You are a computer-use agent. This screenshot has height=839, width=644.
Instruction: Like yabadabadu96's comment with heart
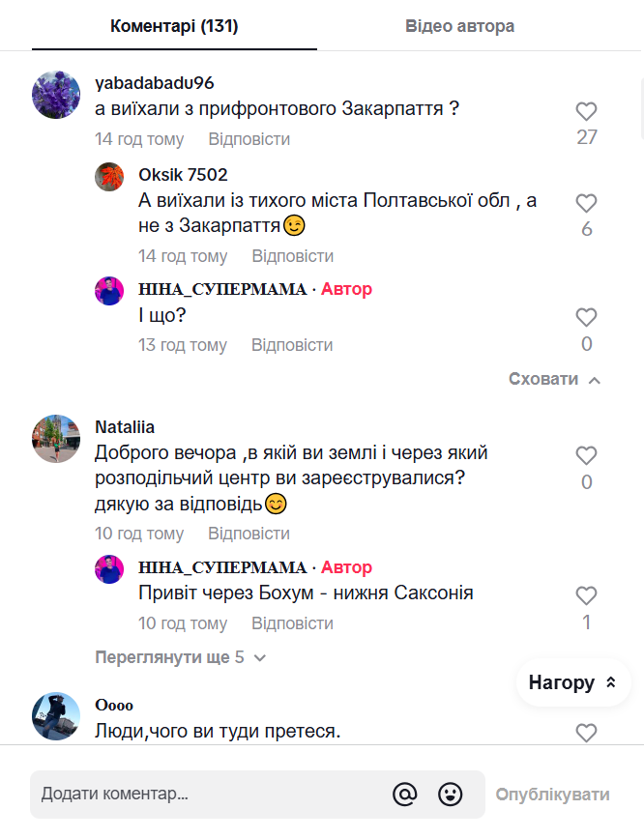click(x=586, y=111)
